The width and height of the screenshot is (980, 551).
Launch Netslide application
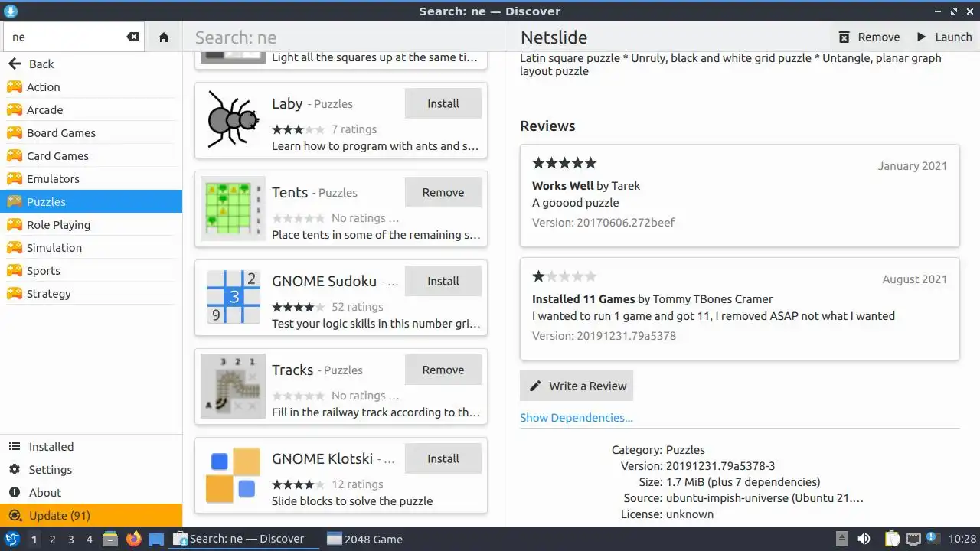pyautogui.click(x=943, y=37)
